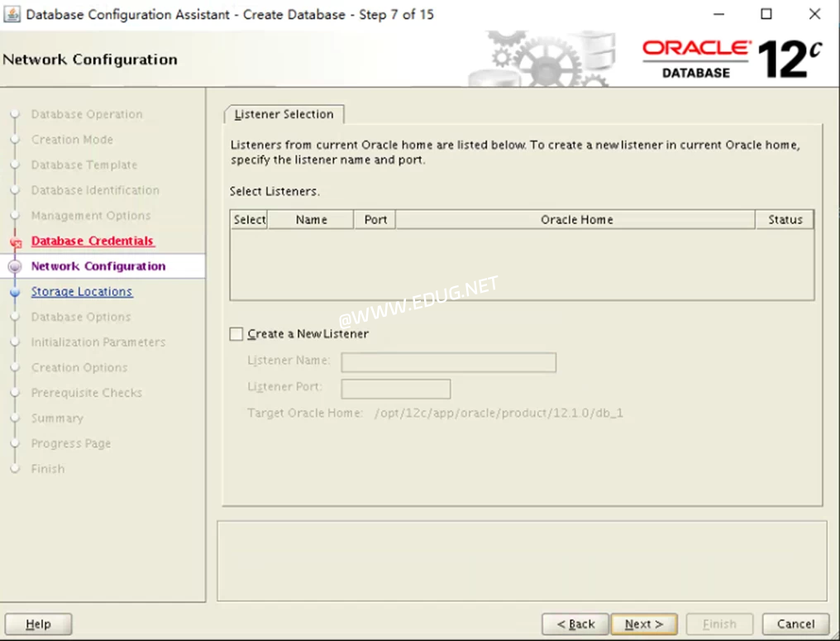This screenshot has width=840, height=641.
Task: Click the Database Operation step
Action: [x=87, y=114]
